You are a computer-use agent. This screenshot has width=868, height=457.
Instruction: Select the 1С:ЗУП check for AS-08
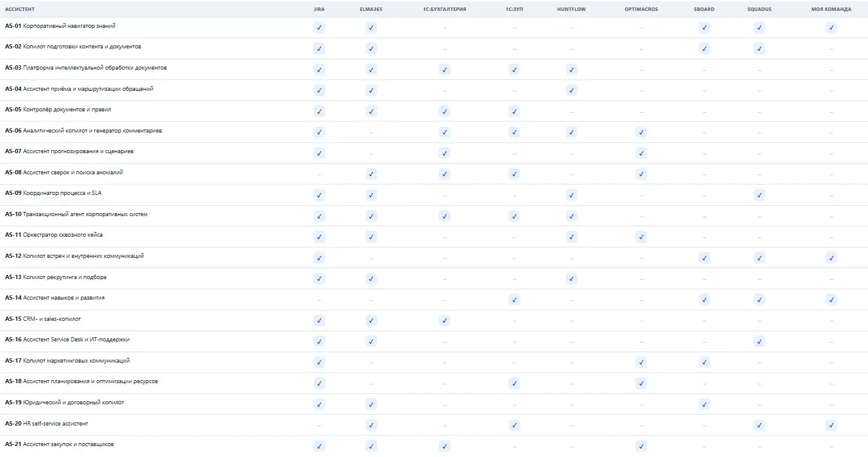click(x=514, y=174)
